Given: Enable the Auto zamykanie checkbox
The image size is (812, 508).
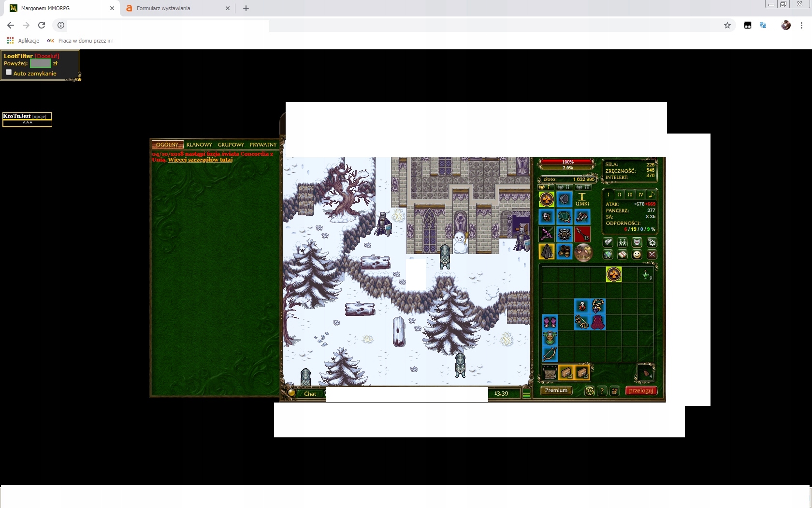Looking at the screenshot, I should (9, 73).
